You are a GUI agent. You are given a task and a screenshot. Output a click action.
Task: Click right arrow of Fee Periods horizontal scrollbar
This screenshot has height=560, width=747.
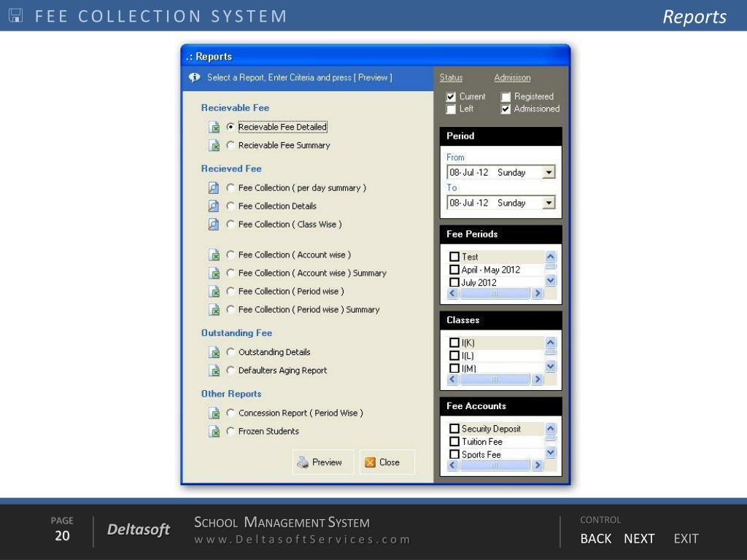tap(538, 293)
